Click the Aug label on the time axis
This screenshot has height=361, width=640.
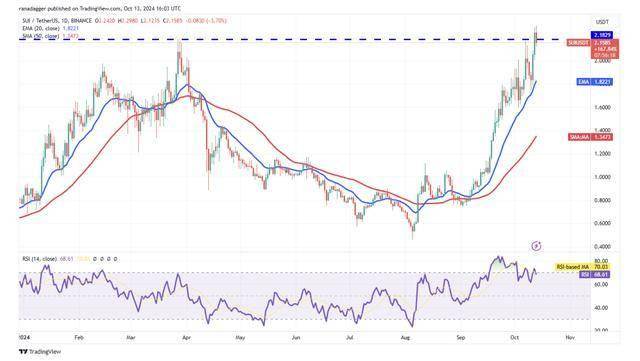click(x=405, y=338)
